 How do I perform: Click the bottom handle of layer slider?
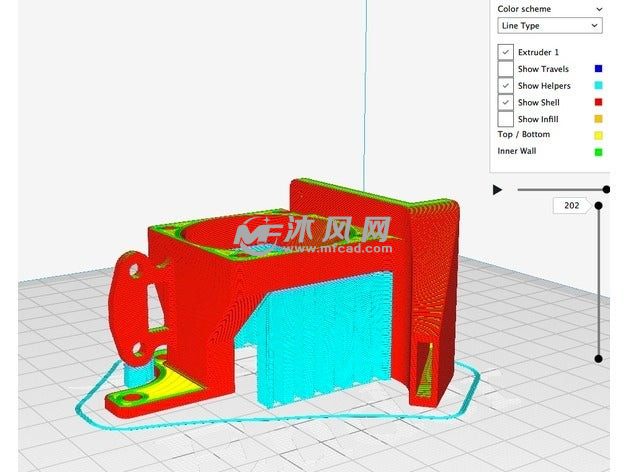pos(598,358)
